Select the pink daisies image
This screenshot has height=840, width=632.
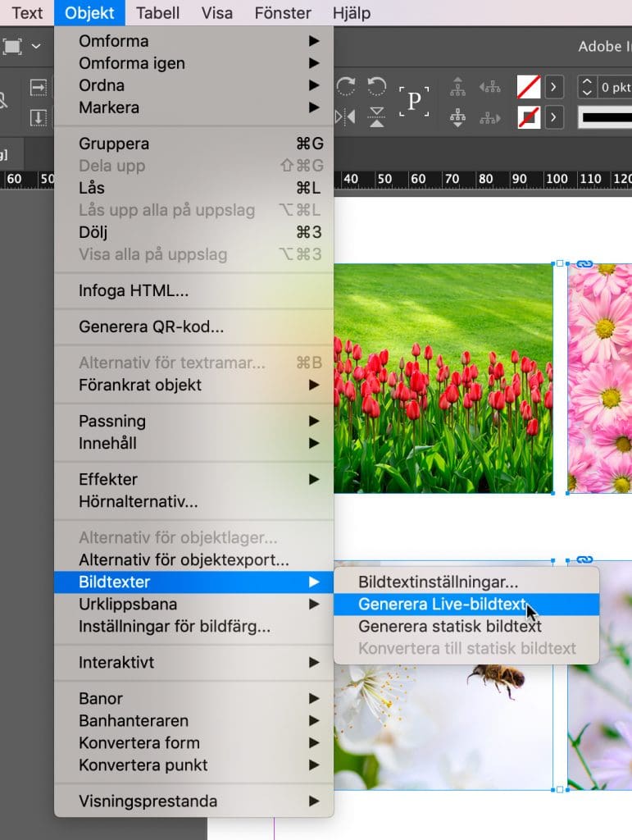(x=600, y=378)
